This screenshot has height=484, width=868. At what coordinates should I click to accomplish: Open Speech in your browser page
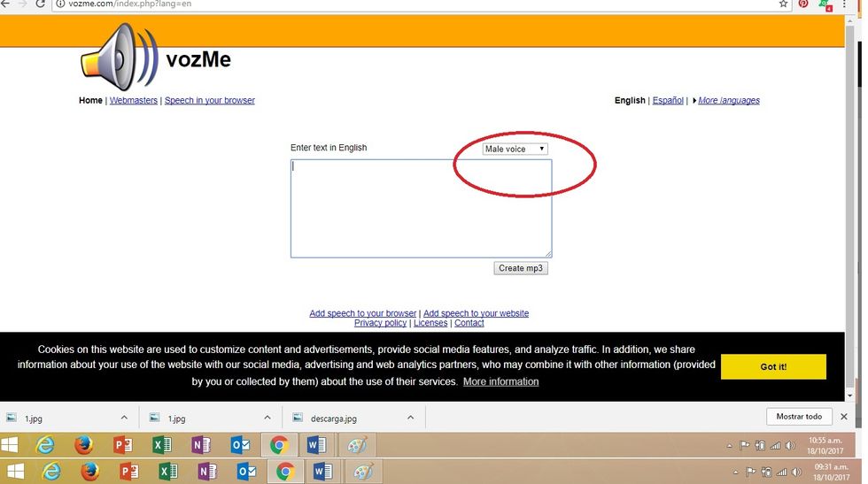coord(209,101)
